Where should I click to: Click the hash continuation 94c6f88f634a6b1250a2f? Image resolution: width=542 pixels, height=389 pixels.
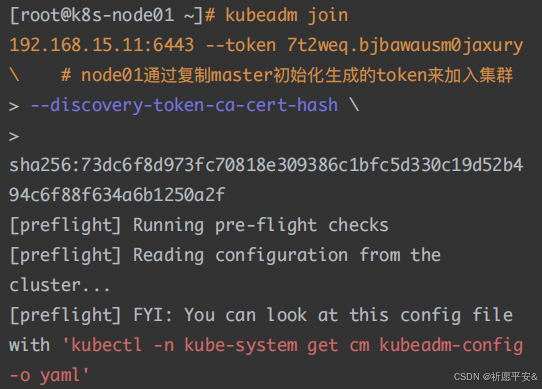tap(117, 195)
